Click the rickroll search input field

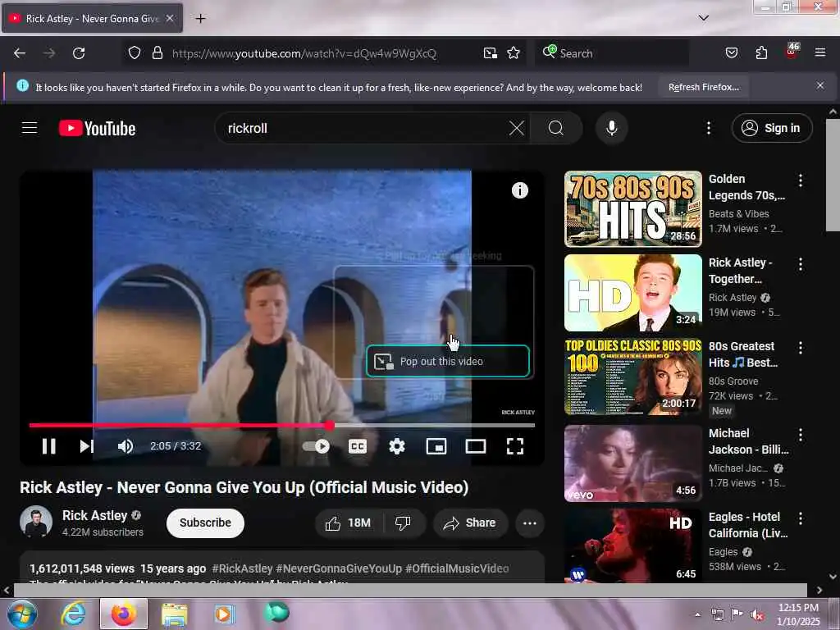(x=364, y=129)
